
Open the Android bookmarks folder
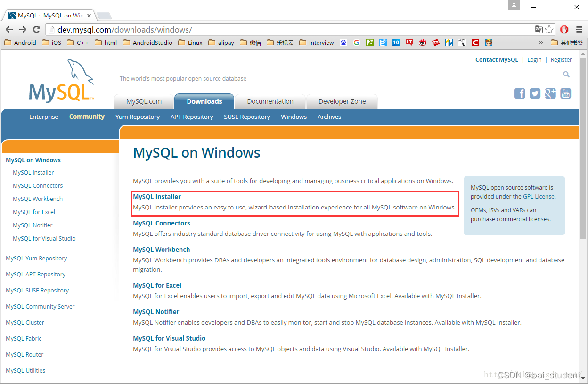pos(20,42)
